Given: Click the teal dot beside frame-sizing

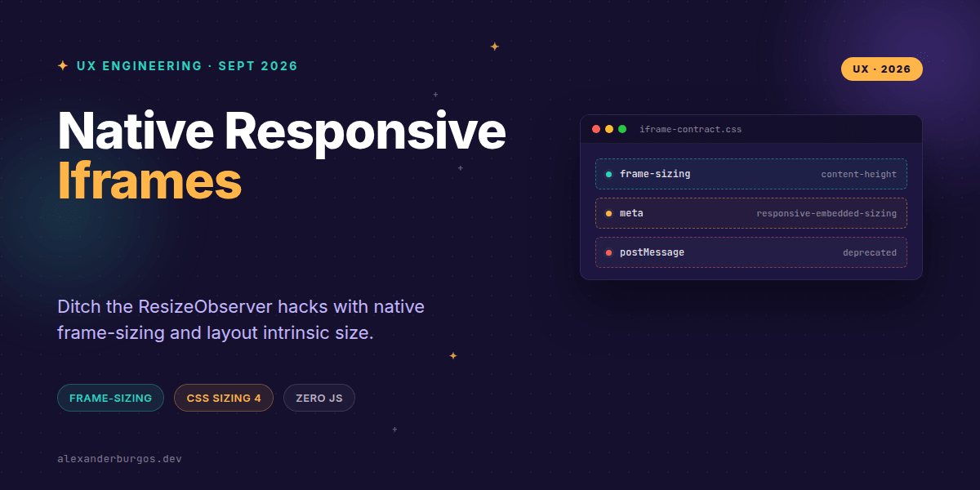Looking at the screenshot, I should pos(609,174).
